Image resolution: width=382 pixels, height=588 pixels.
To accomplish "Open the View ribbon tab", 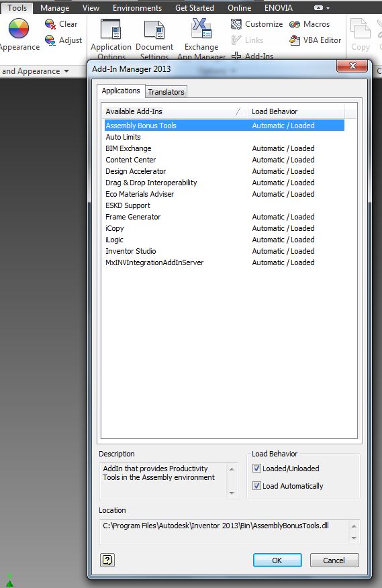I will 91,8.
